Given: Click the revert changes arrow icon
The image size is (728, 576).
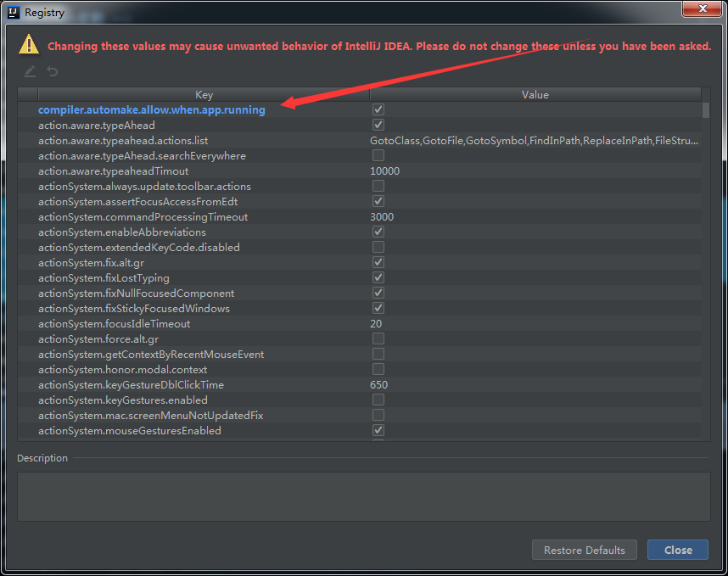Looking at the screenshot, I should [x=52, y=71].
